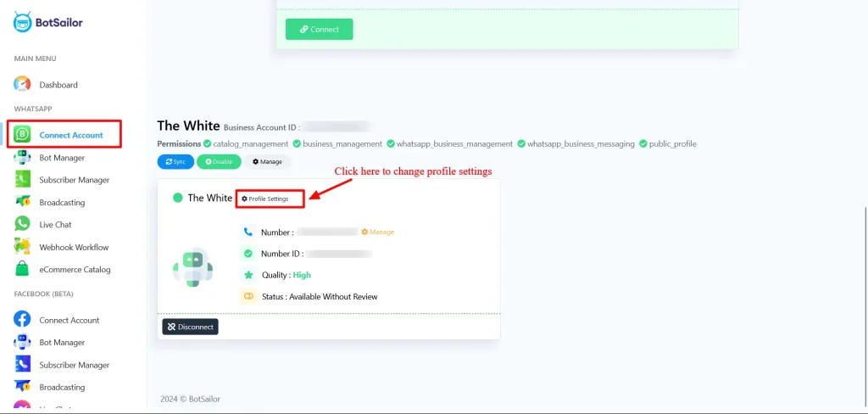Go to Facebook Subscriber Manager

(74, 365)
